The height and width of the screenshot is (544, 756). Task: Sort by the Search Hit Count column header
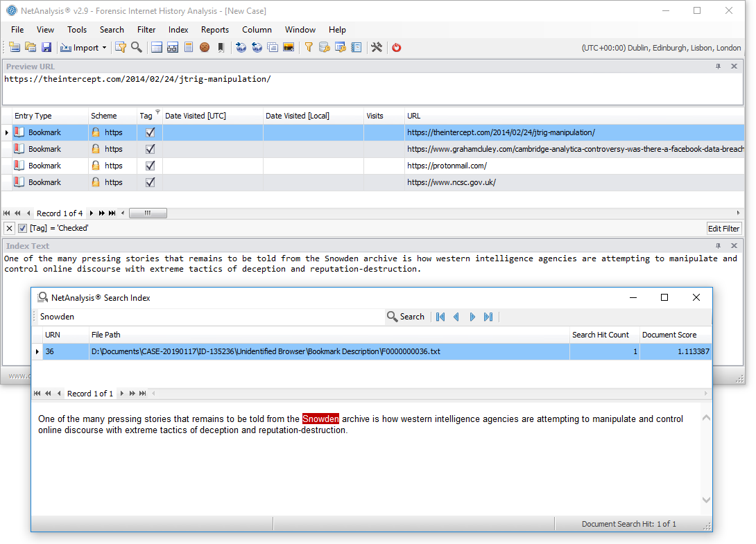tap(605, 335)
